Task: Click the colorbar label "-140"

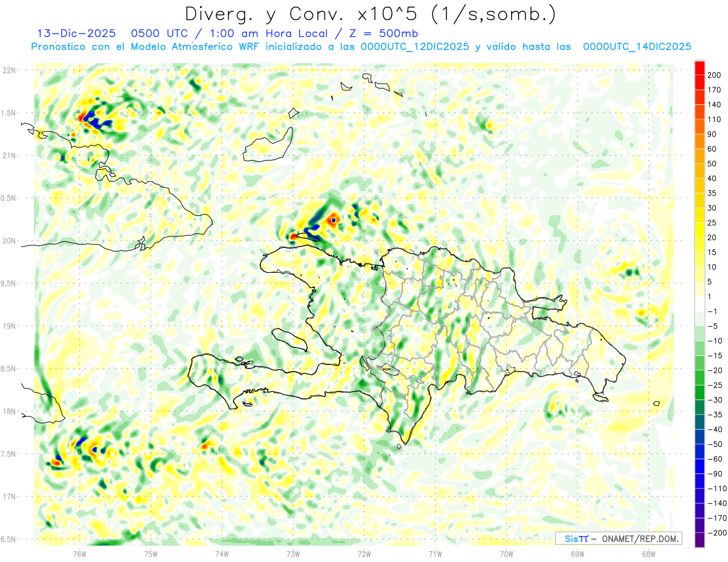Action: [716, 503]
